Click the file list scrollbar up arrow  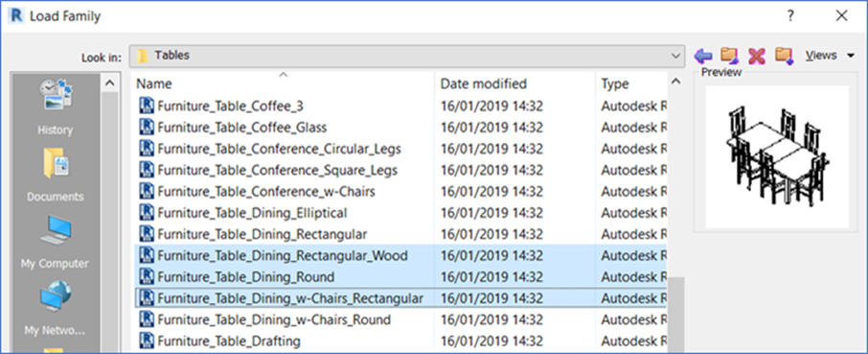tap(675, 82)
